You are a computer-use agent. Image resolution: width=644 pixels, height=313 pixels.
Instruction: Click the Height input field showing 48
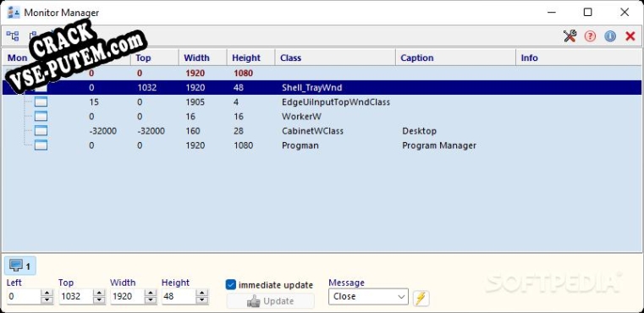179,297
